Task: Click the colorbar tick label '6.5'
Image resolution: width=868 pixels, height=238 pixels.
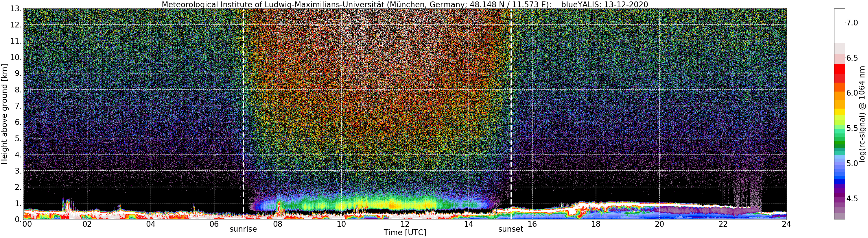Action: [852, 58]
